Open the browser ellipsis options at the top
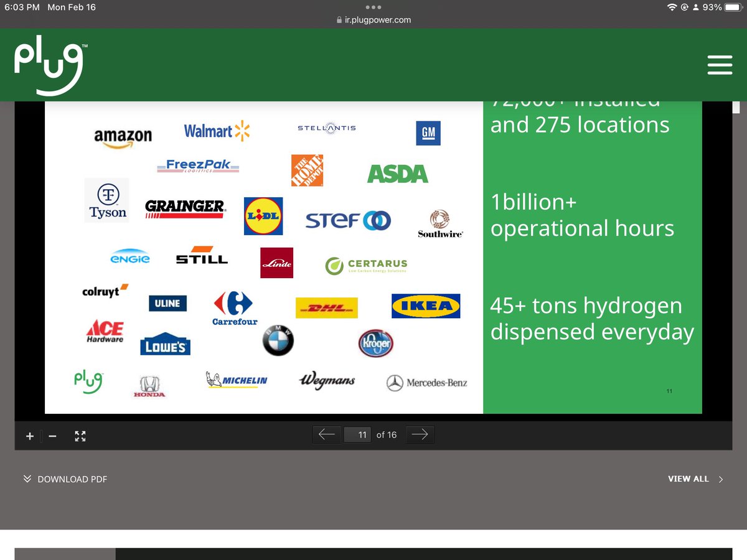Screen dimensions: 747x560 click(374, 6)
